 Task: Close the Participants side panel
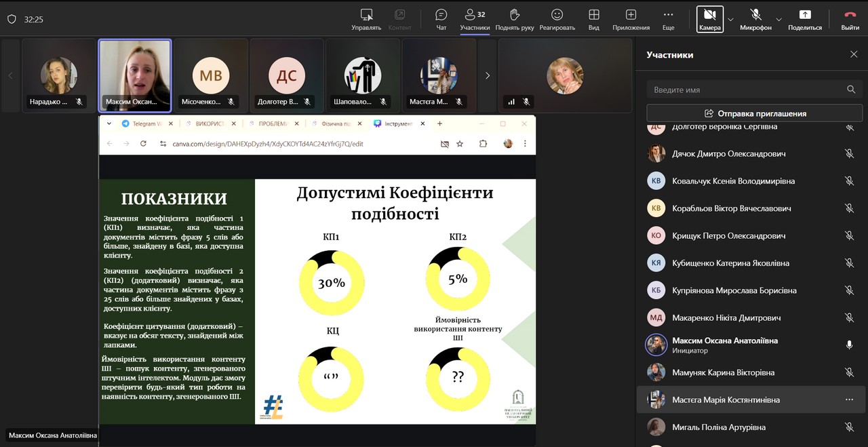854,54
